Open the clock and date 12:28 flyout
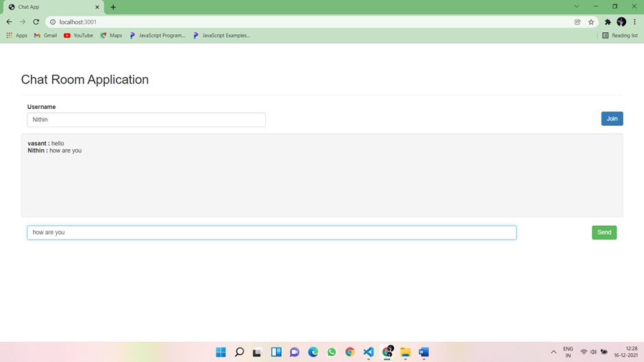Screen dimensions: 644x362 point(626,352)
